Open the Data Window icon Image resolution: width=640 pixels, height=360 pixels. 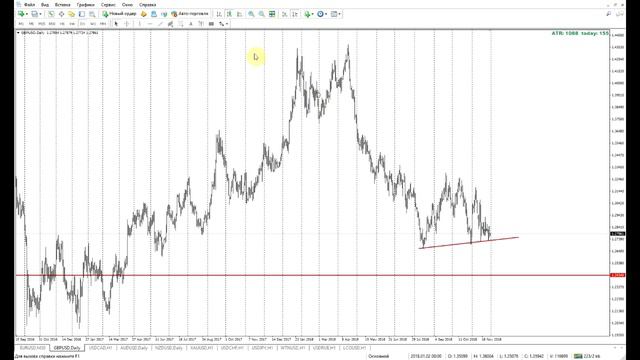[x=61, y=14]
